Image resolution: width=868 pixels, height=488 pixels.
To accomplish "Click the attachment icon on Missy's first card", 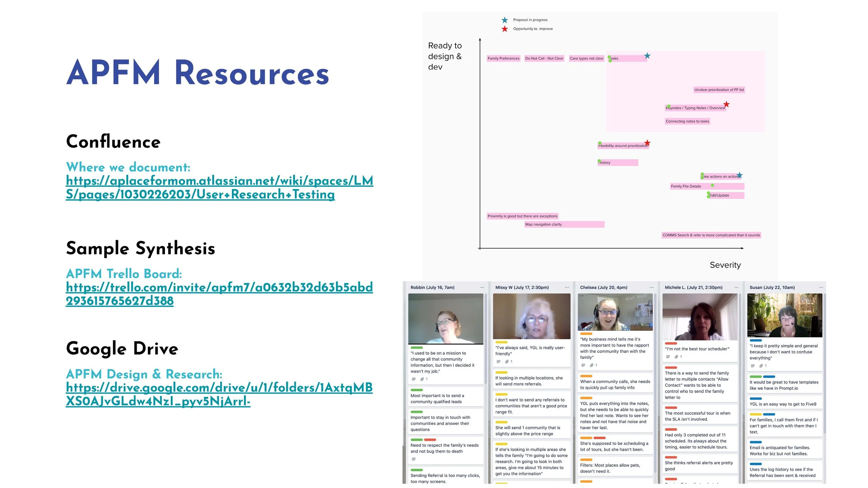I will tap(507, 362).
